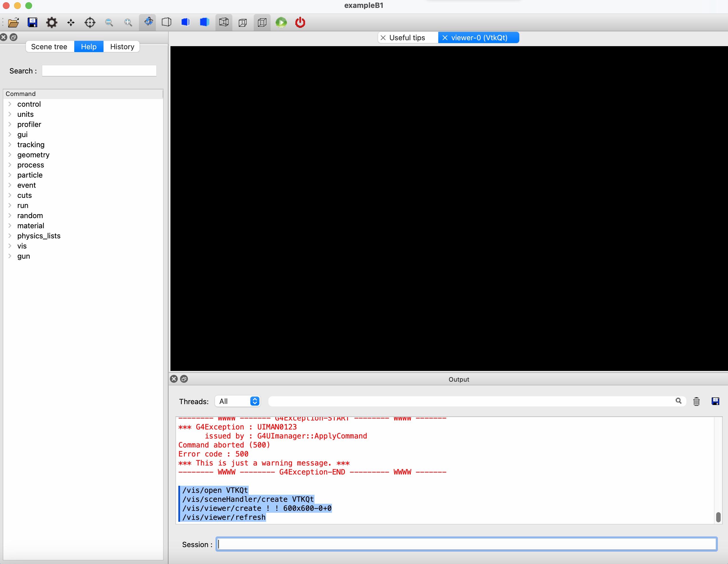Image resolution: width=728 pixels, height=564 pixels.
Task: Select the cuts tree item
Action: [x=24, y=195]
